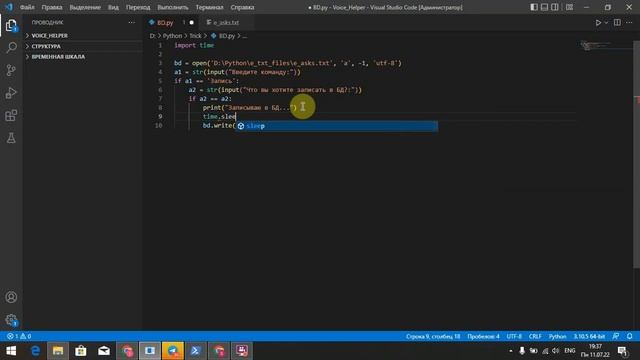Open the Run and Debug view
Image resolution: width=640 pixels, height=360 pixels.
pos(11,93)
